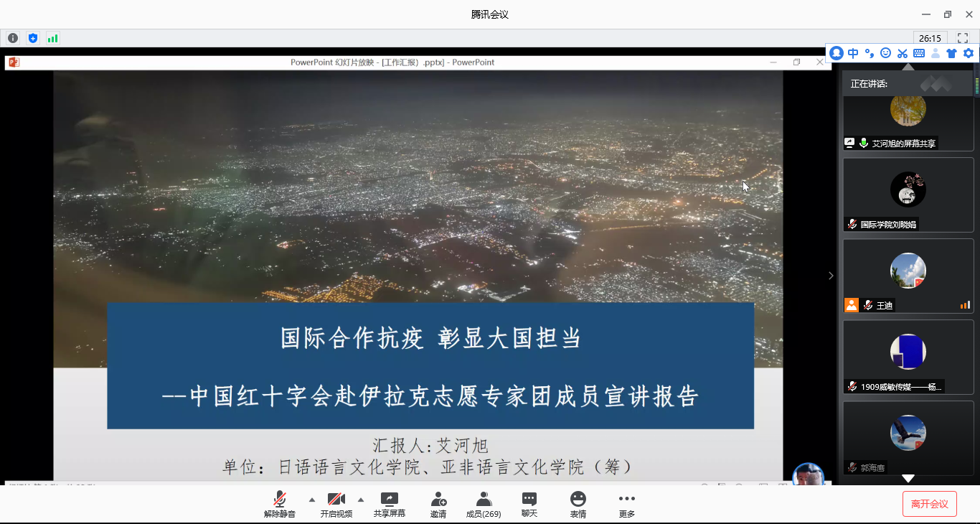
Task: Toggle Chinese/English input mode 中 icon
Action: 853,53
